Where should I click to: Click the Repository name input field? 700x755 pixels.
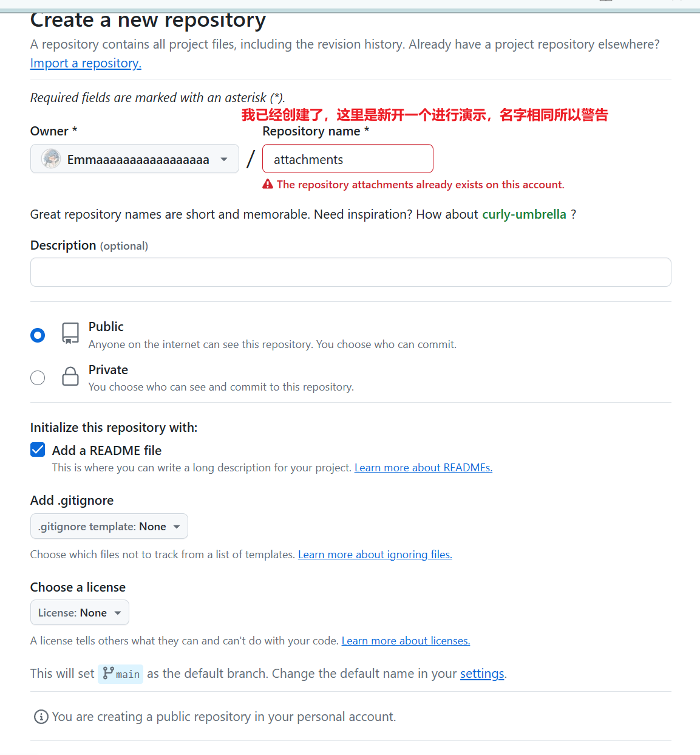click(348, 159)
